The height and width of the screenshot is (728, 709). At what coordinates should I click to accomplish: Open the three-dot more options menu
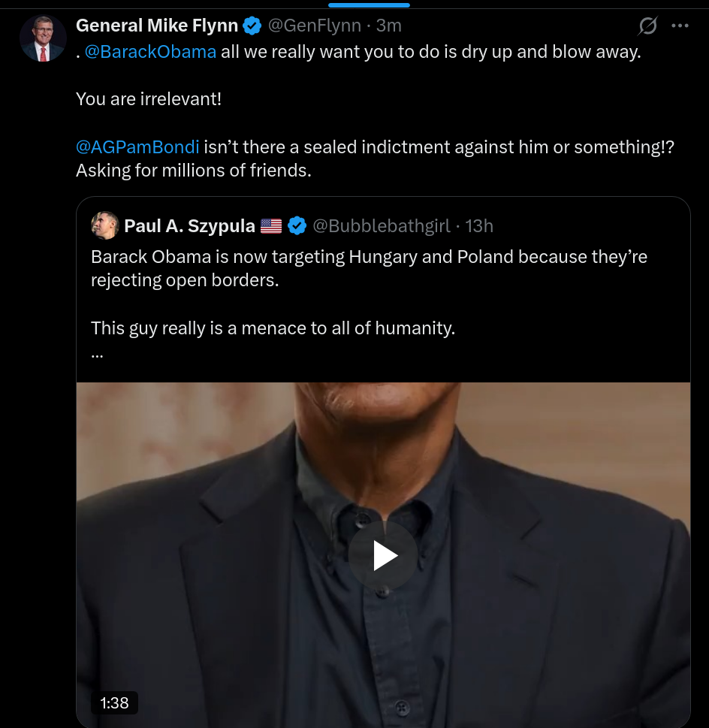(x=680, y=26)
